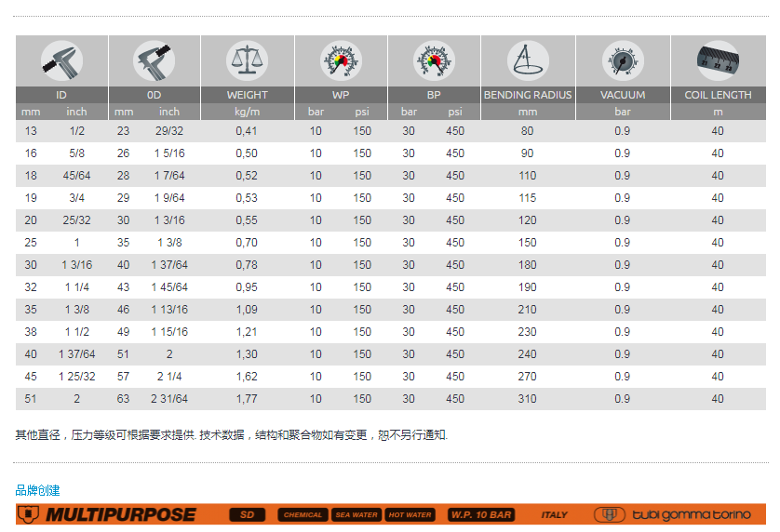Image resolution: width=780 pixels, height=532 pixels.
Task: Click the WEIGHT balance scale icon
Action: (248, 60)
